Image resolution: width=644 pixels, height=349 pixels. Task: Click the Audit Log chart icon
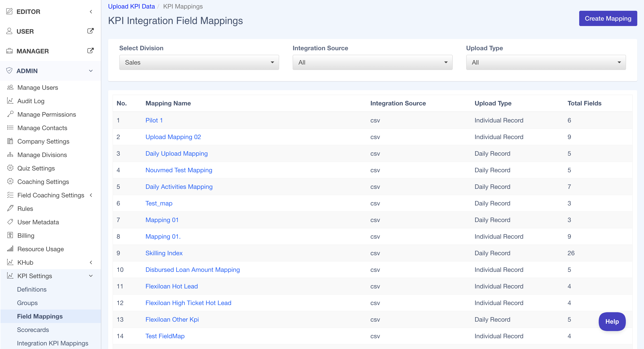[10, 101]
